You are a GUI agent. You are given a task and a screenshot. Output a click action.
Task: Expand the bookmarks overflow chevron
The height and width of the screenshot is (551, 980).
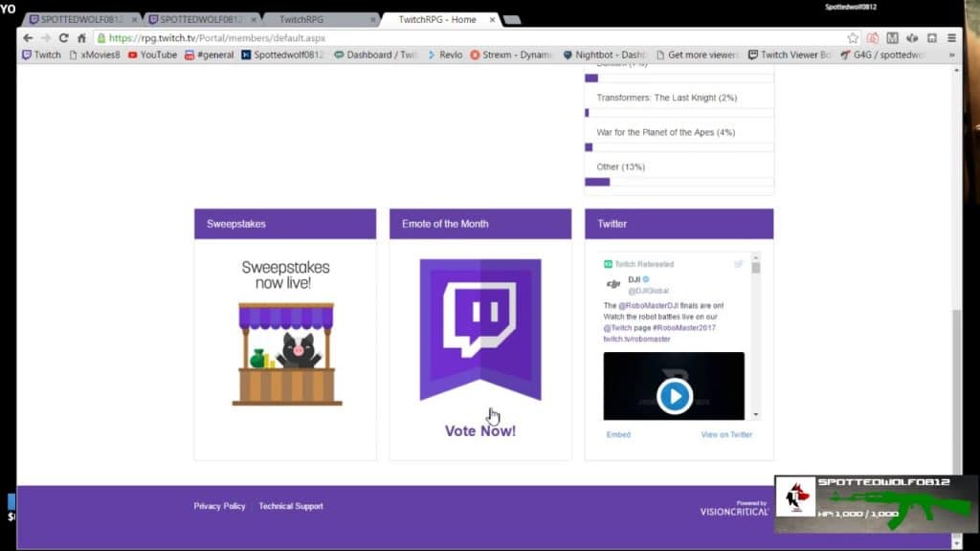[x=952, y=55]
